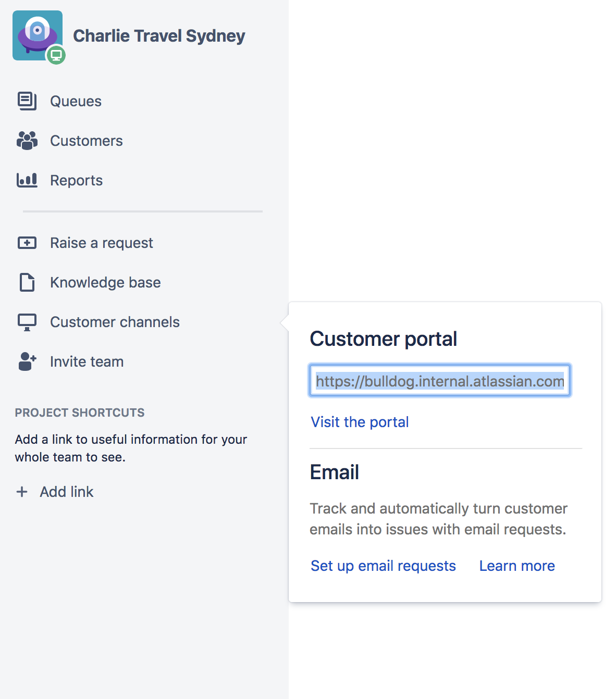Navigate to the Customers section

click(x=87, y=141)
